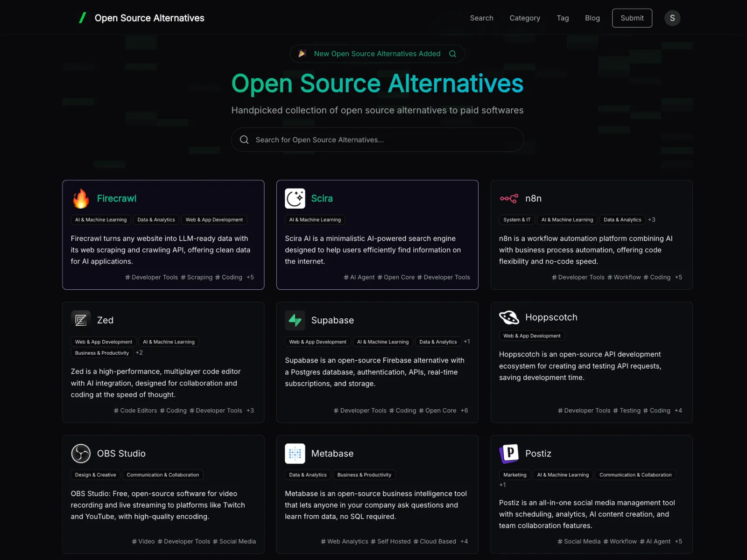Click New Open Source Alternatives Added banner
747x560 pixels.
[x=377, y=54]
